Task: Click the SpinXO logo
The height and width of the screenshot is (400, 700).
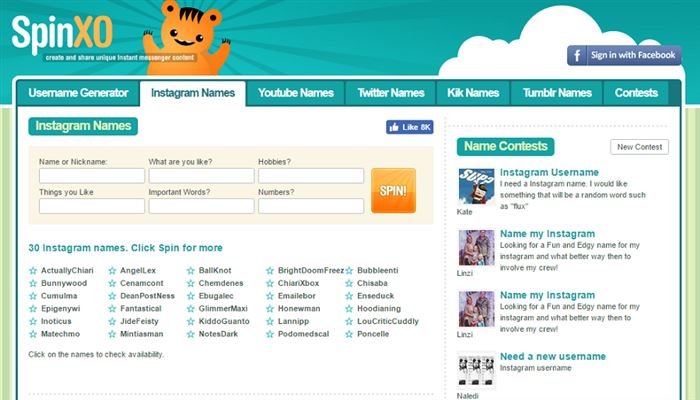Action: point(62,34)
